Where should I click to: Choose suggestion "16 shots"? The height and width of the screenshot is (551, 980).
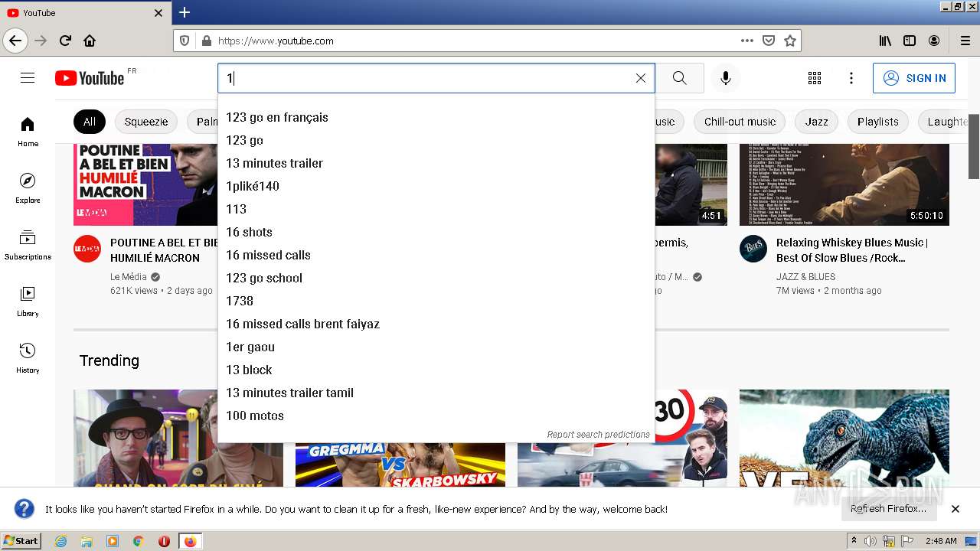point(436,232)
